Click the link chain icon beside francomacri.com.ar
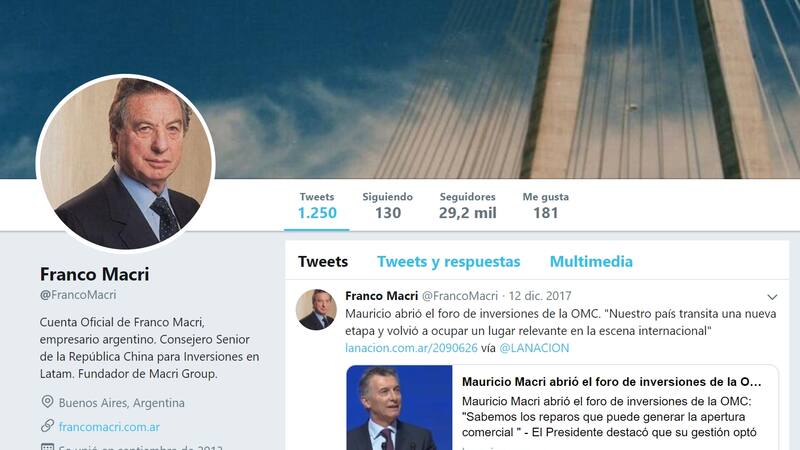This screenshot has height=450, width=800. point(47,426)
